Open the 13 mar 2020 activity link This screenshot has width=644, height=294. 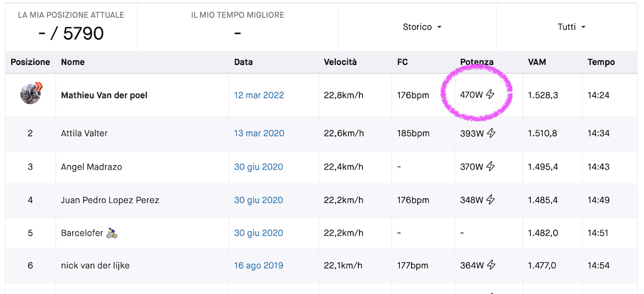pyautogui.click(x=259, y=133)
